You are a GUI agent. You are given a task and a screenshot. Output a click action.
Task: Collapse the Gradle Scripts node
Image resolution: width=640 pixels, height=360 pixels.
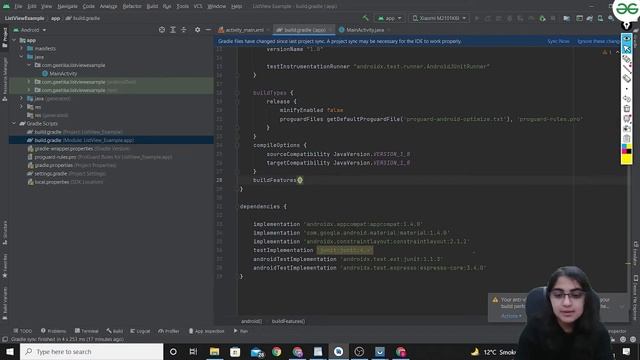[14, 123]
